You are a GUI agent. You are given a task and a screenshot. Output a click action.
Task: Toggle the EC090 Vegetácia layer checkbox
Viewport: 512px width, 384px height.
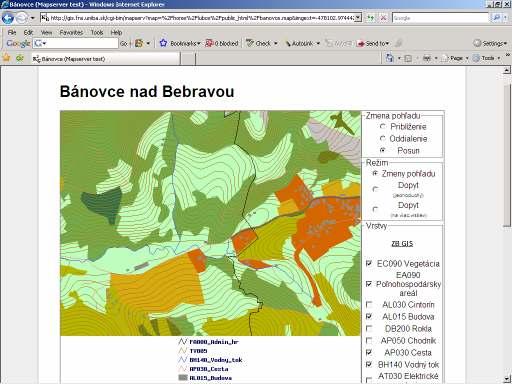[369, 263]
